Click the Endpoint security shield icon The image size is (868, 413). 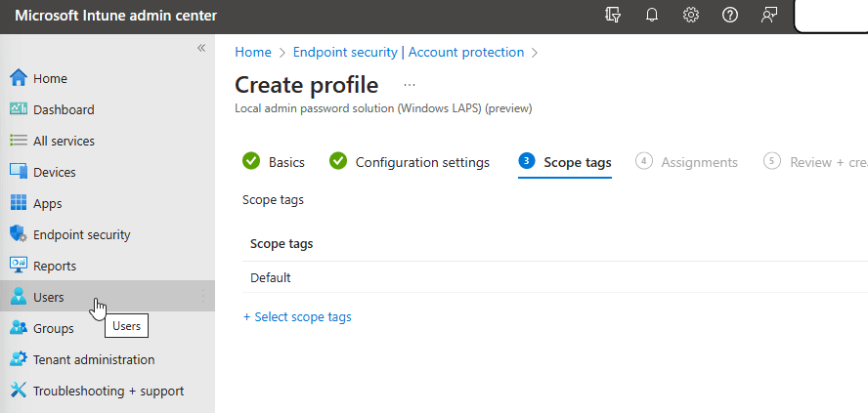pyautogui.click(x=18, y=234)
